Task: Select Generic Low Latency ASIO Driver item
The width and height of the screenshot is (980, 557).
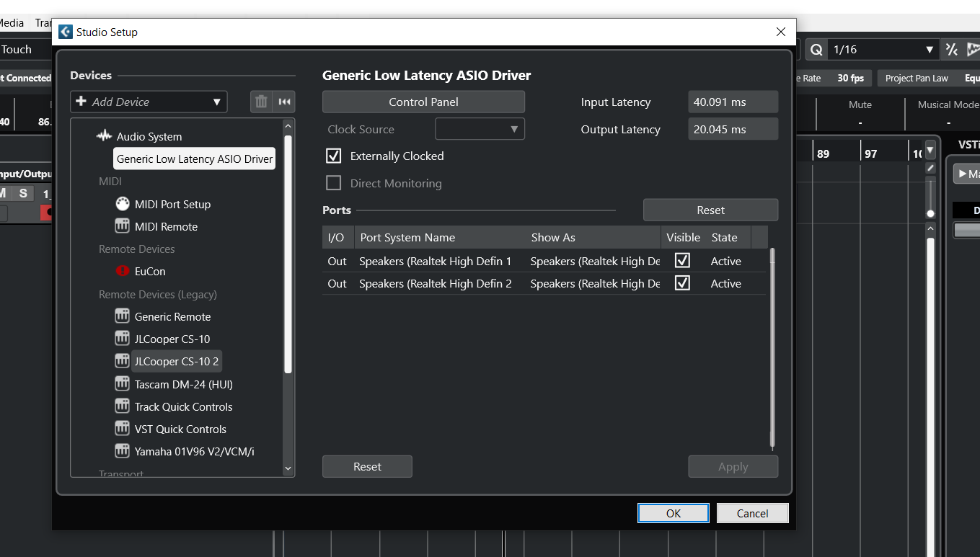Action: (x=195, y=159)
